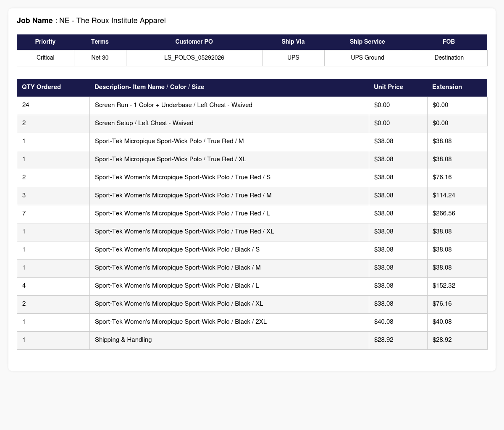Click Women's Polo True Red / L description

(182, 213)
